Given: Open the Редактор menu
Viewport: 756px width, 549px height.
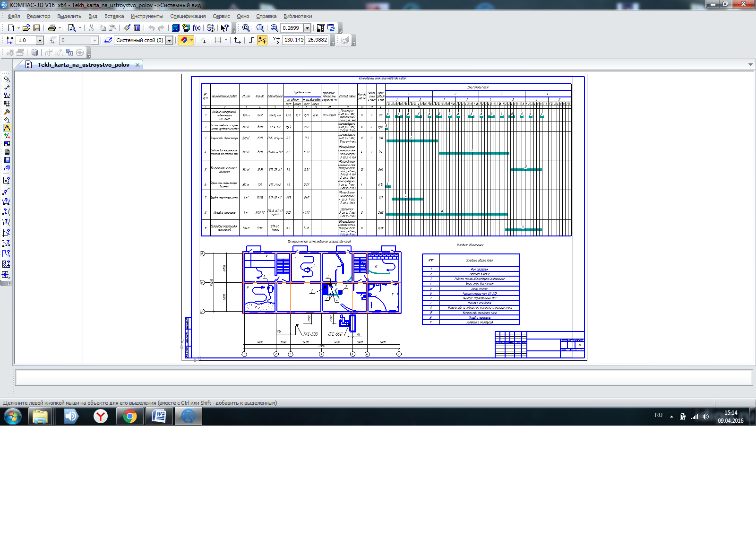Looking at the screenshot, I should 39,16.
